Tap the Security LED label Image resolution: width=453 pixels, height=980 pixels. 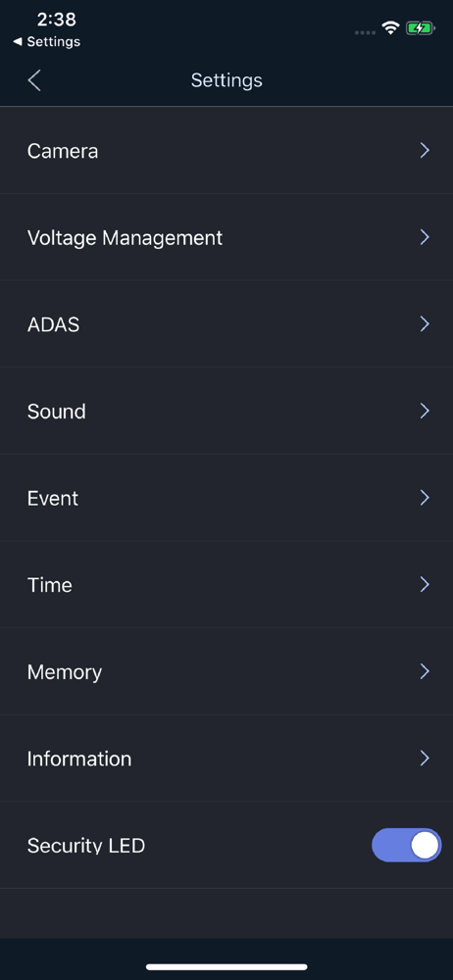click(x=86, y=846)
